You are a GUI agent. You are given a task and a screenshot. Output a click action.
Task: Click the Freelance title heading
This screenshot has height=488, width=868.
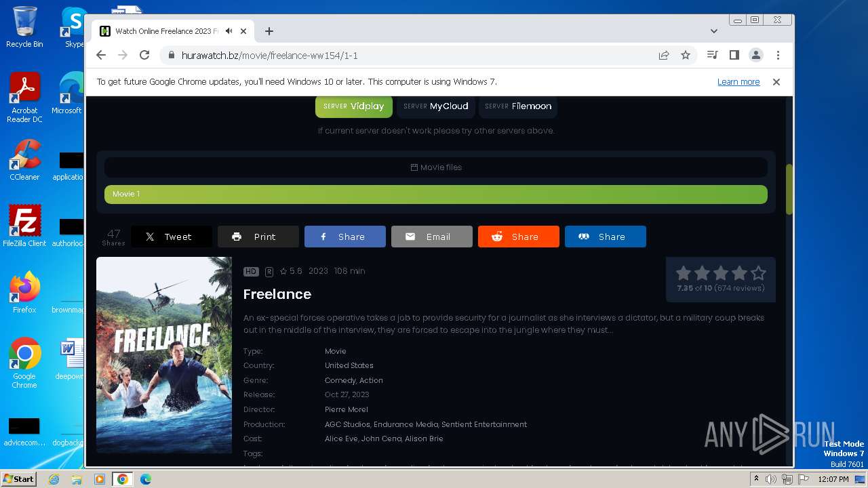pos(277,294)
